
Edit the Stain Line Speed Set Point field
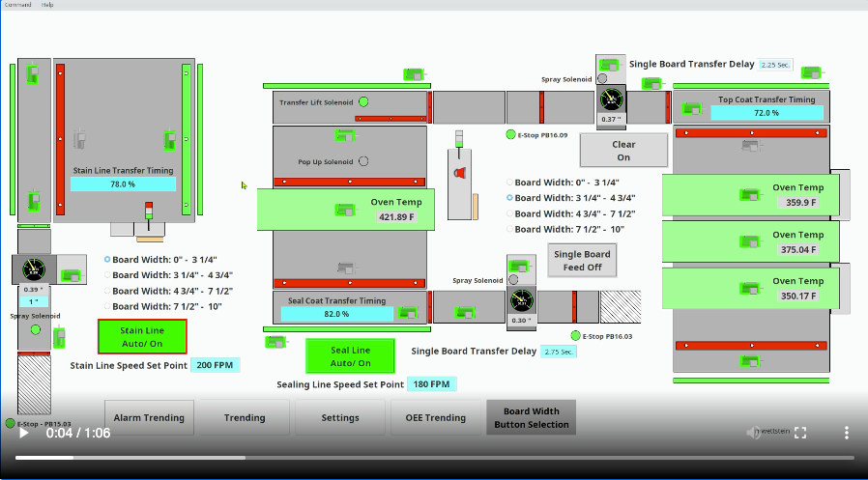214,365
